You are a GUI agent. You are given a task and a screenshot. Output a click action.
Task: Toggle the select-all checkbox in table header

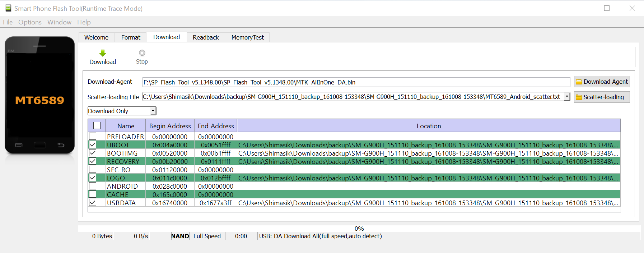[x=97, y=126]
